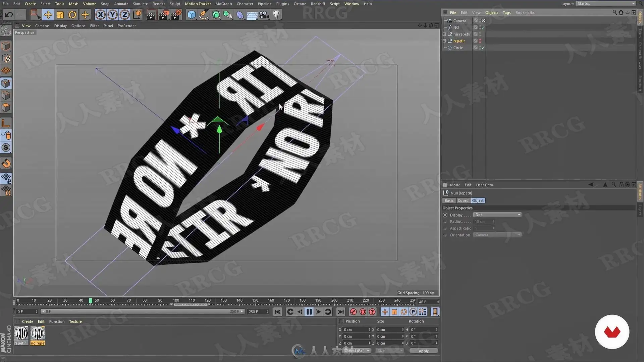
Task: Pause the timeline playback
Action: tap(309, 312)
